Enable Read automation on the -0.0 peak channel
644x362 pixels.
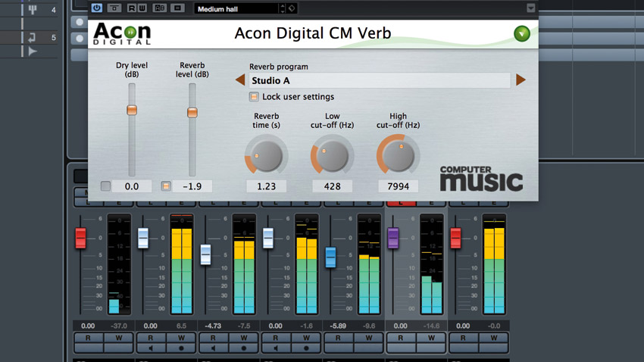click(463, 338)
